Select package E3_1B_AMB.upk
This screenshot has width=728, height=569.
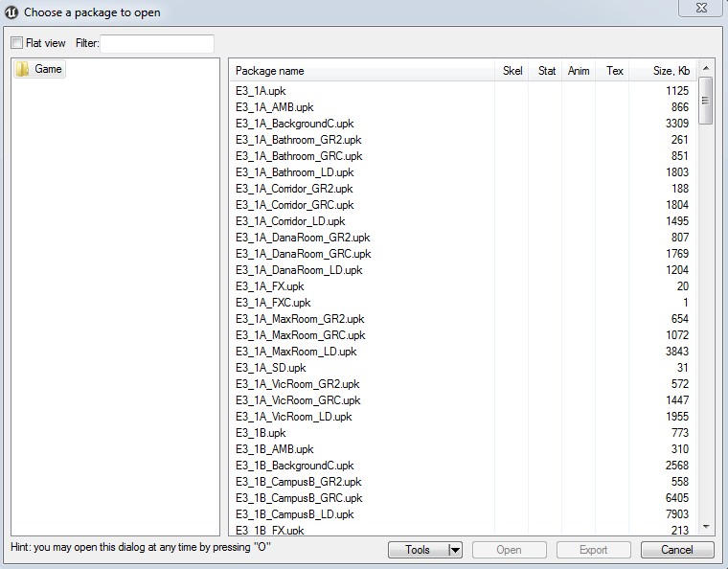coord(463,449)
